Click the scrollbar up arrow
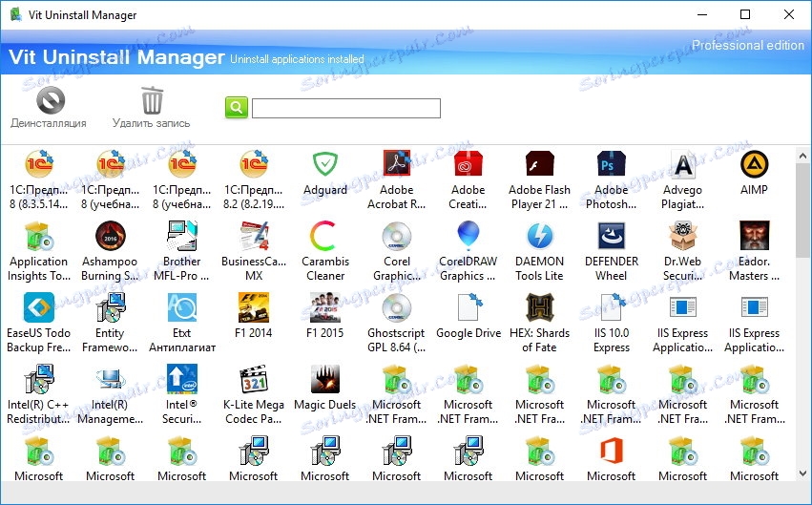This screenshot has height=505, width=812. (x=802, y=156)
